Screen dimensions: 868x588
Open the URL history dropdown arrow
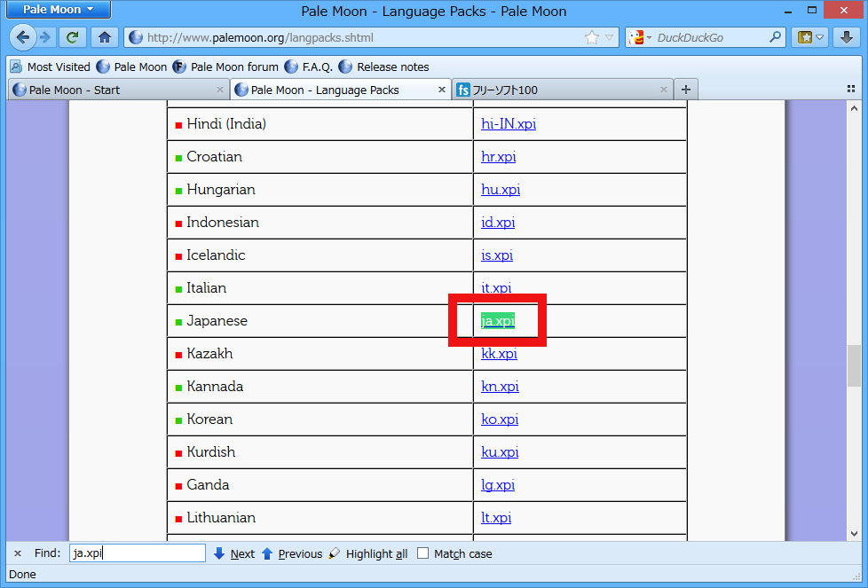(609, 37)
